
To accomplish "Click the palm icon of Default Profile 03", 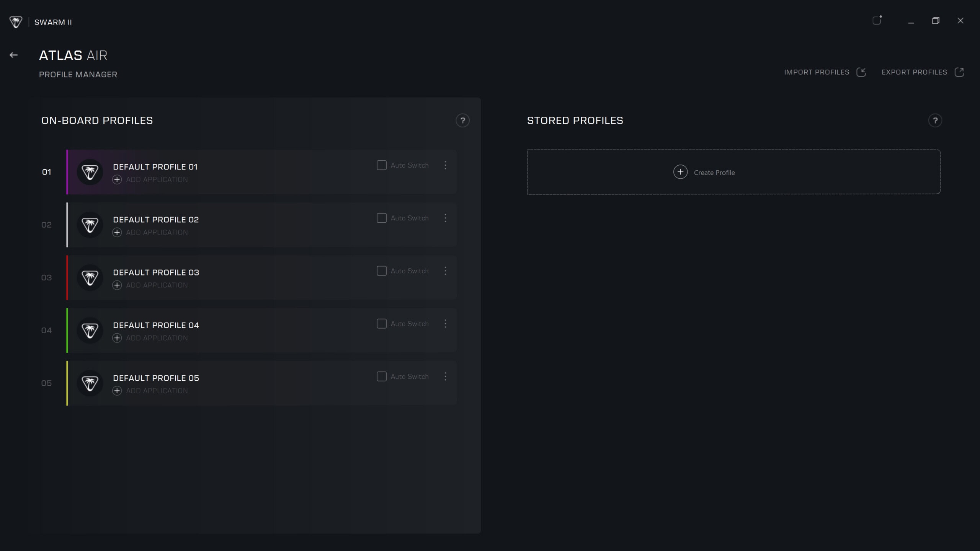I will click(90, 278).
